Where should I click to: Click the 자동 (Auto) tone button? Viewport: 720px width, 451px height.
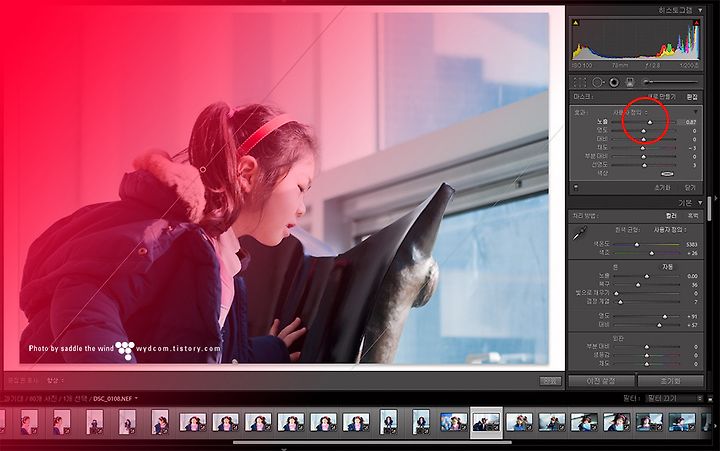click(667, 266)
